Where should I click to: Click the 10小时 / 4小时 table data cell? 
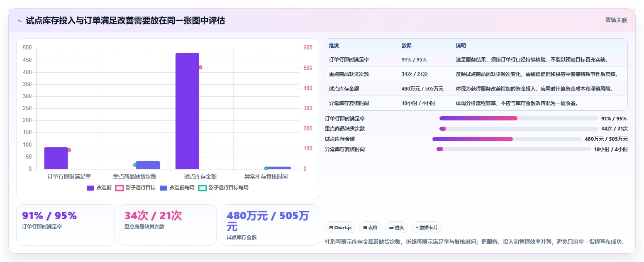pos(417,103)
